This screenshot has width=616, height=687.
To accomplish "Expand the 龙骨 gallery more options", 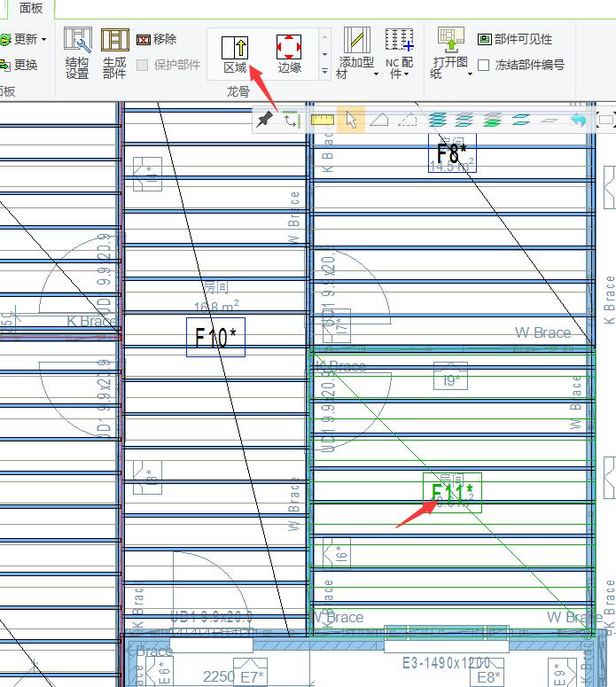I will pos(324,71).
